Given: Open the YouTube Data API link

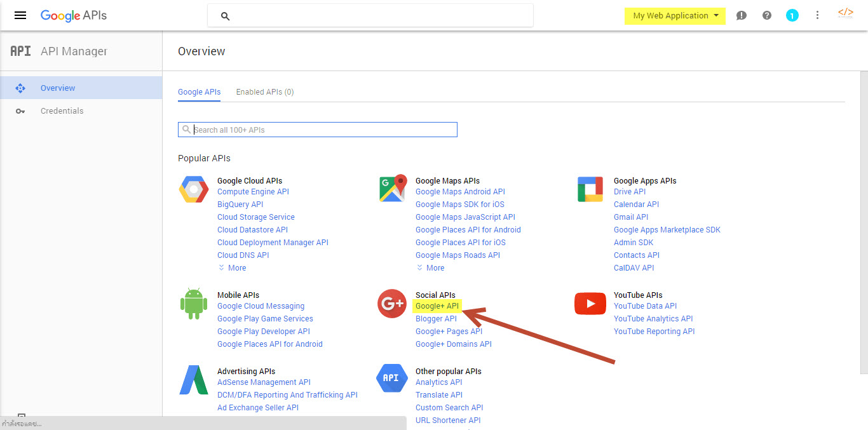Looking at the screenshot, I should click(x=645, y=306).
